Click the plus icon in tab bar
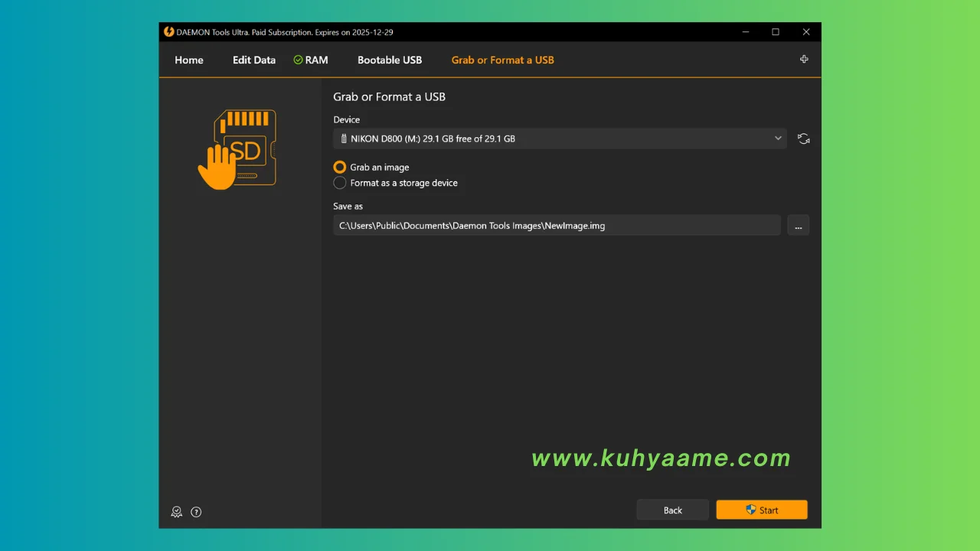The image size is (980, 551). pyautogui.click(x=804, y=59)
